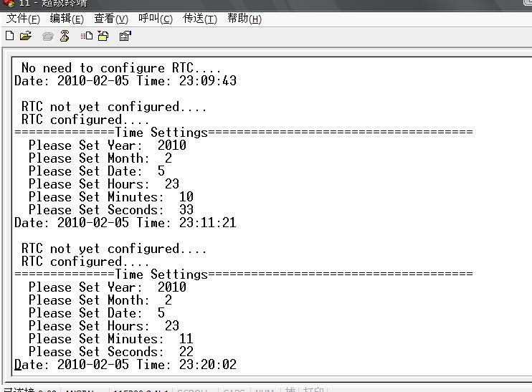Click the Receive file toolbar icon
This screenshot has width=532, height=392.
coord(103,36)
